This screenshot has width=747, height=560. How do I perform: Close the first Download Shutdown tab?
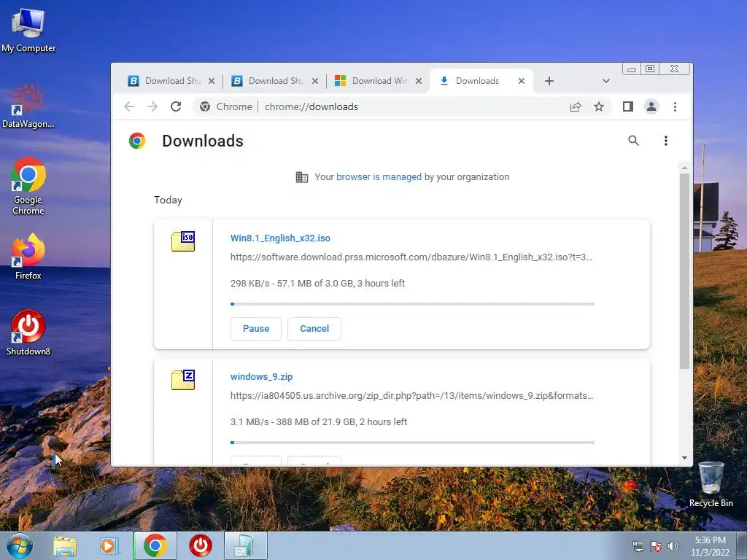[x=212, y=81]
